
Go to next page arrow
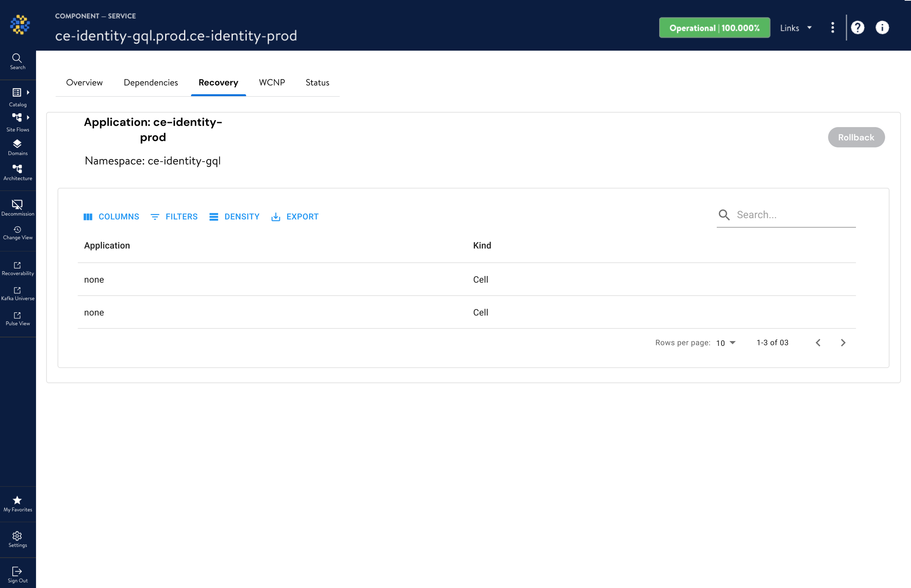tap(842, 343)
